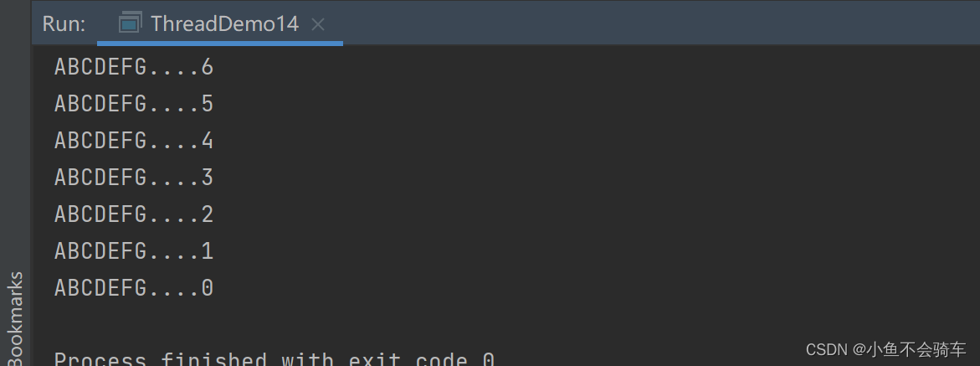Click empty Run header bar space
This screenshot has height=366, width=980.
point(656,23)
